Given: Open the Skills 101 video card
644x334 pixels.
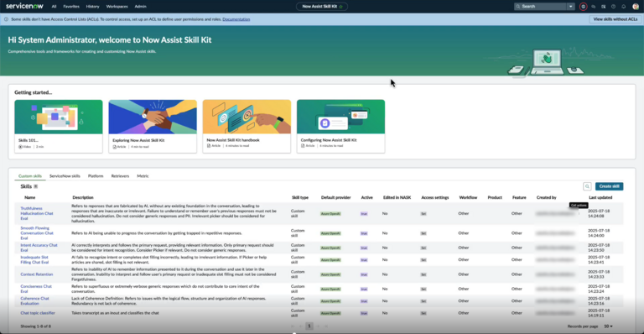Looking at the screenshot, I should [59, 126].
